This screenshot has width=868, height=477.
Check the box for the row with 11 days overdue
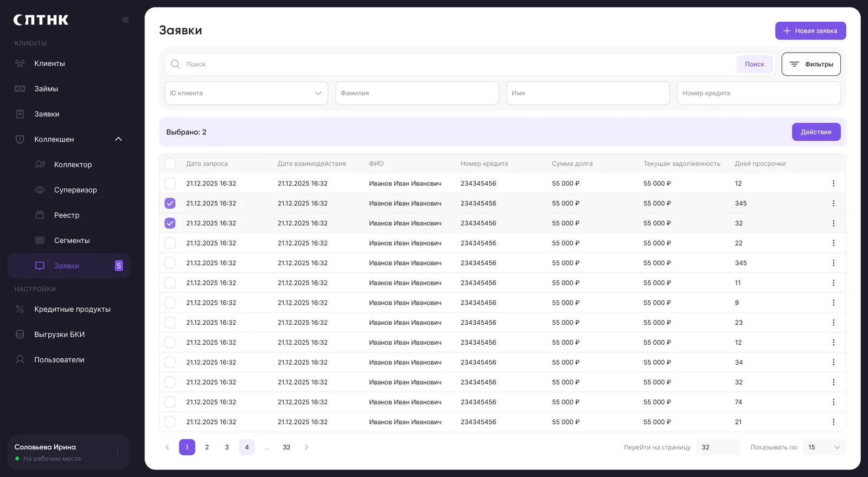170,283
